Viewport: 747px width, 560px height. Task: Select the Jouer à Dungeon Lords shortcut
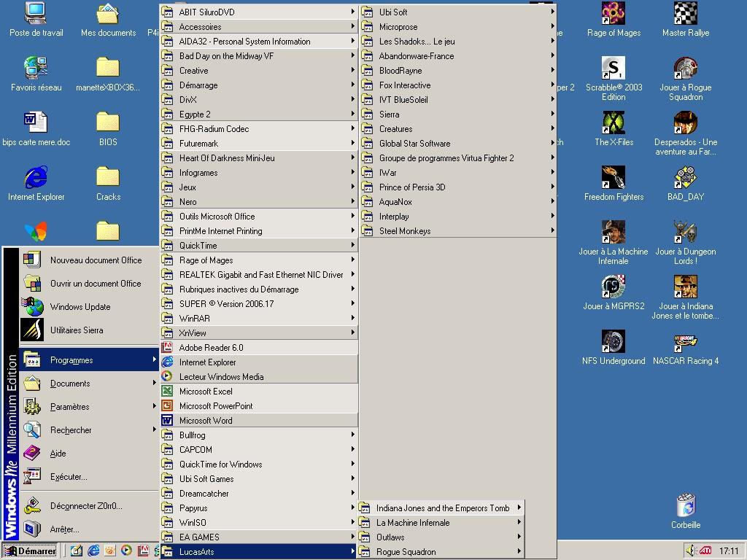pyautogui.click(x=686, y=244)
